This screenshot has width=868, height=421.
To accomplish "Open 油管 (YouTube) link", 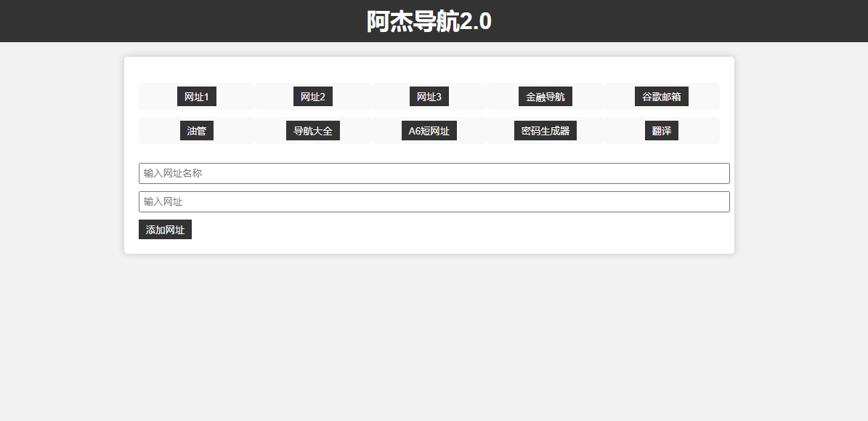I will 196,130.
